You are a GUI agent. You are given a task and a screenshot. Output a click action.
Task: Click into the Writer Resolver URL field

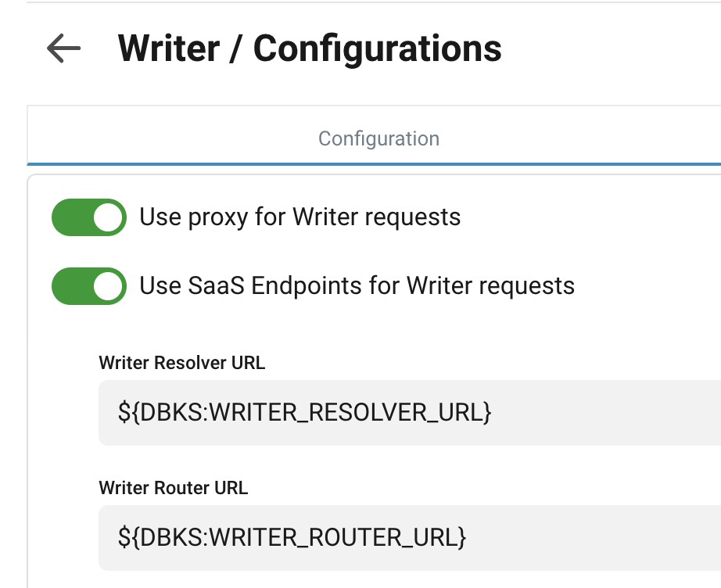(x=407, y=413)
